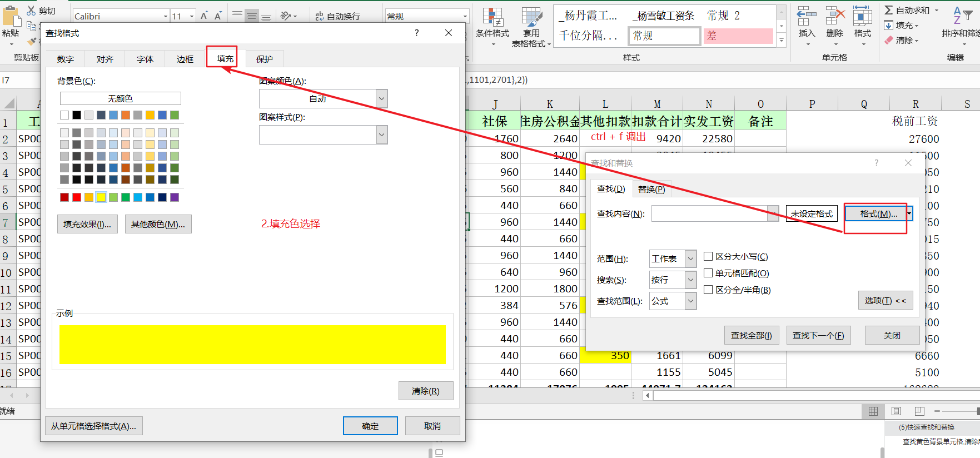Click the Find Next (查找下一个) button
Screen dimensions: 980x458
(818, 335)
